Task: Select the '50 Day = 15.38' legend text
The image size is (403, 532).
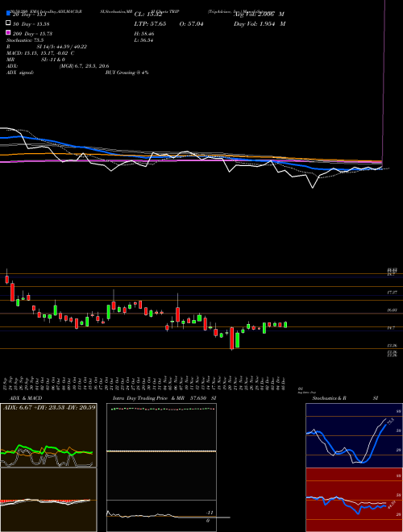Action: [31, 24]
